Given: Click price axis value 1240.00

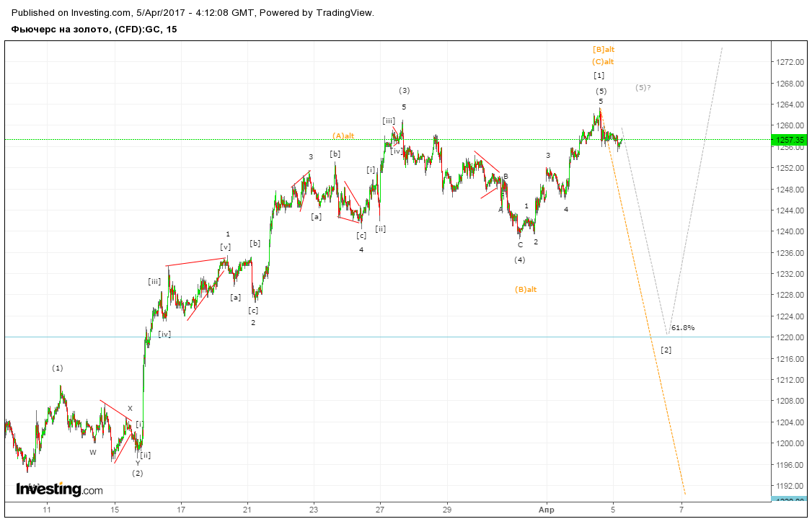Looking at the screenshot, I should pyautogui.click(x=789, y=232).
